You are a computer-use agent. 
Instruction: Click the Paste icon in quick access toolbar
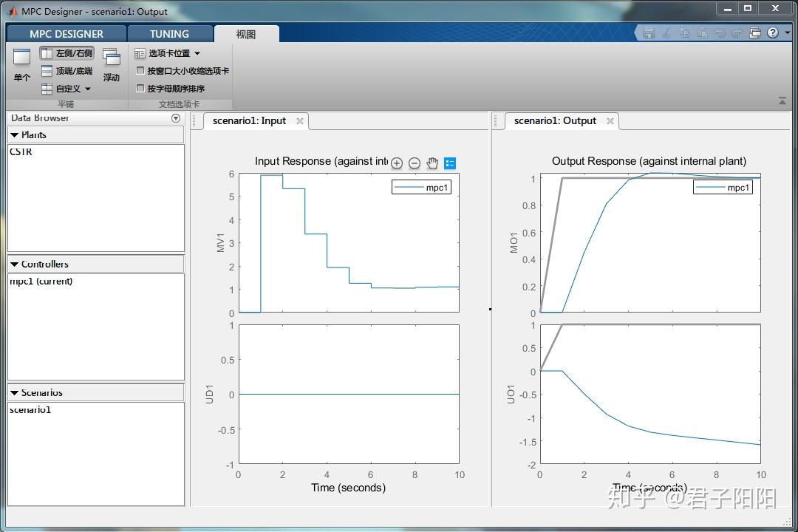point(703,33)
